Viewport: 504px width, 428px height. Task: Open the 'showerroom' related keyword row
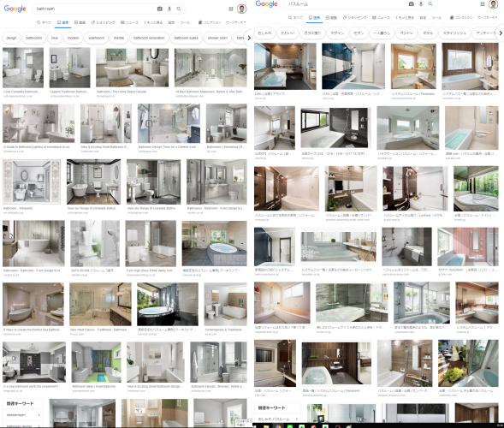point(23,415)
